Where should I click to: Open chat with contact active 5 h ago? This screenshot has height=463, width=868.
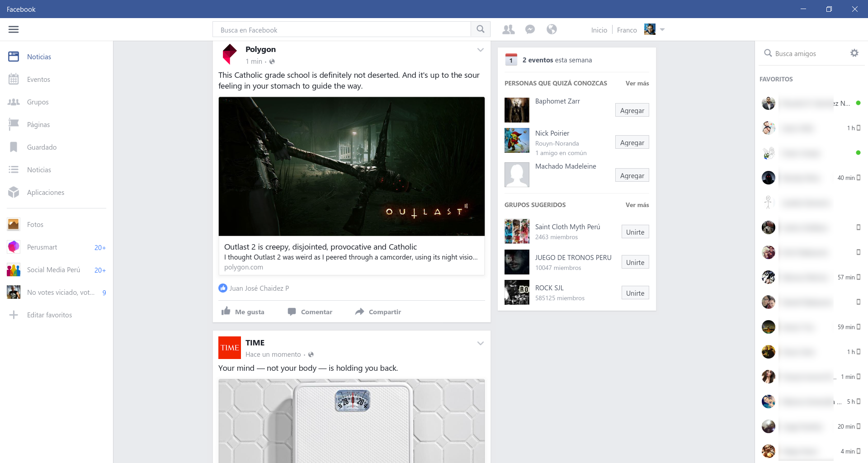click(x=811, y=402)
